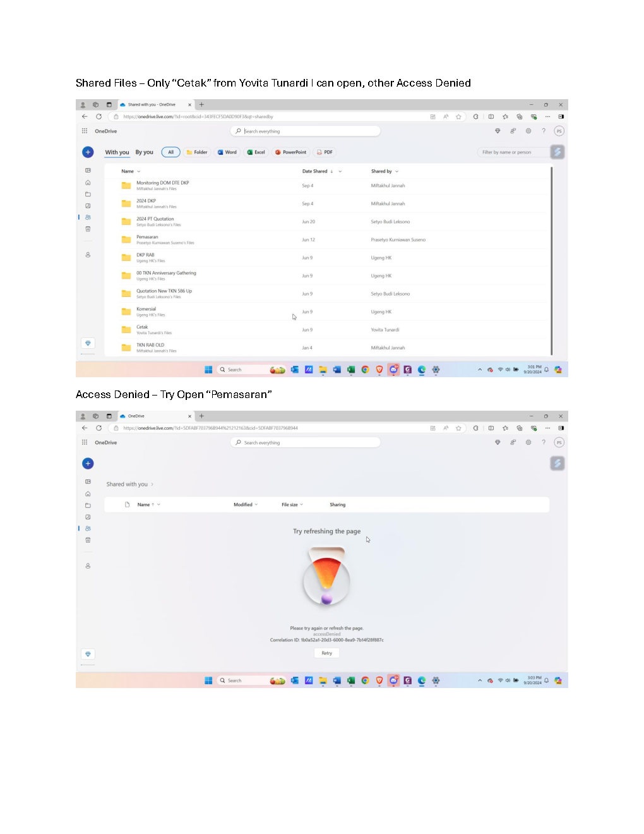Open My files folder icon in Shared with you window sidebar
Image resolution: width=644 pixels, height=834 pixels.
[88, 194]
